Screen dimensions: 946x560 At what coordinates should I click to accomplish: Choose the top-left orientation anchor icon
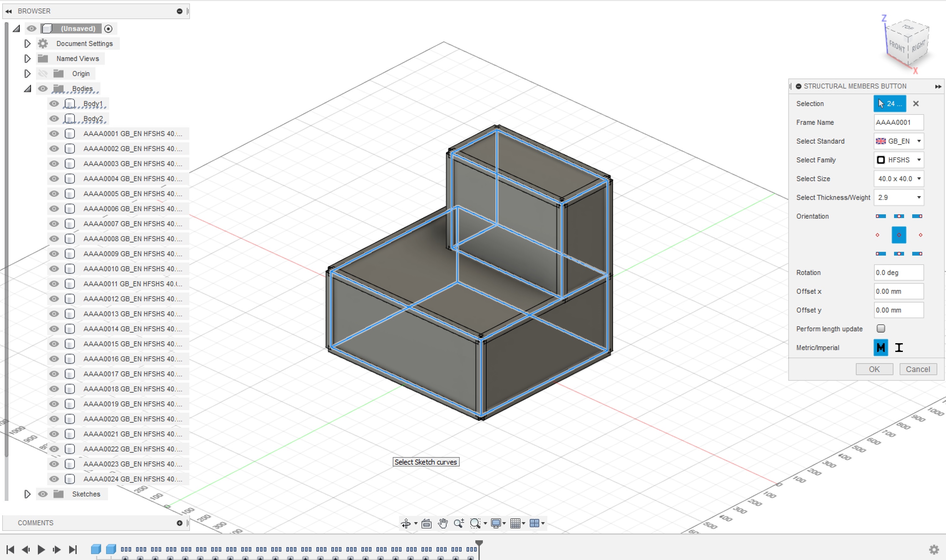coord(880,216)
